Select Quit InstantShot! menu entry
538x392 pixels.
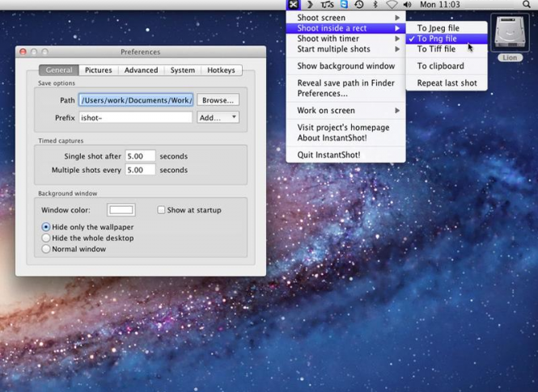pyautogui.click(x=328, y=154)
